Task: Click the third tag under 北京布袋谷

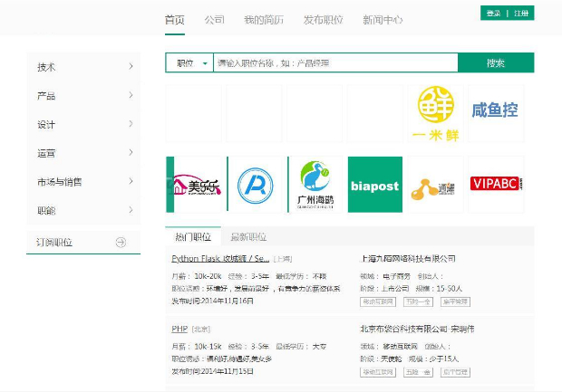Action: [x=455, y=372]
